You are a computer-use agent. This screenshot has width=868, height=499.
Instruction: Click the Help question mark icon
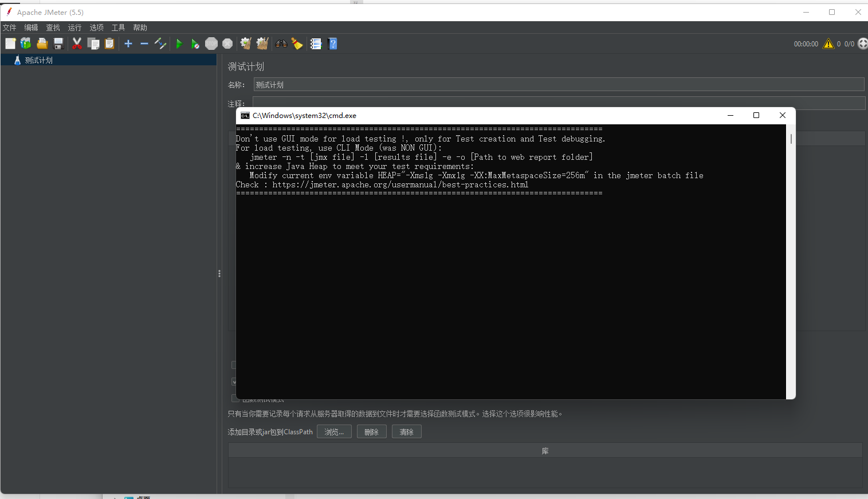(332, 44)
